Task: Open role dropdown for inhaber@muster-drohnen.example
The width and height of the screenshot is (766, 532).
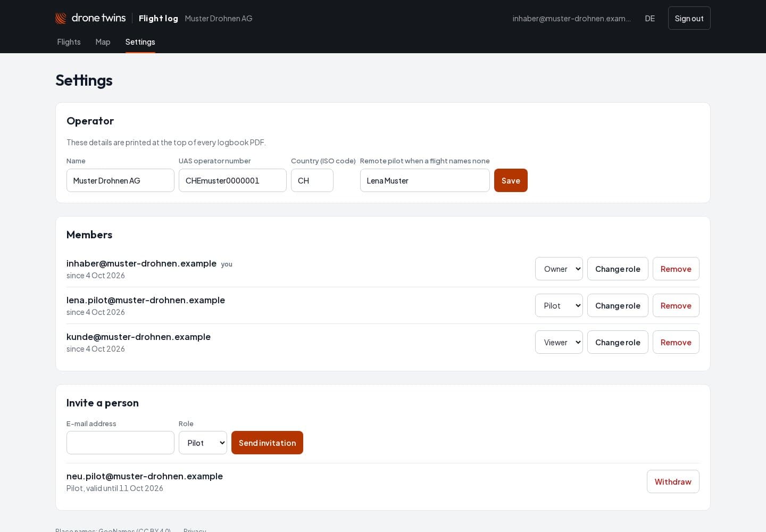Action: [x=559, y=269]
